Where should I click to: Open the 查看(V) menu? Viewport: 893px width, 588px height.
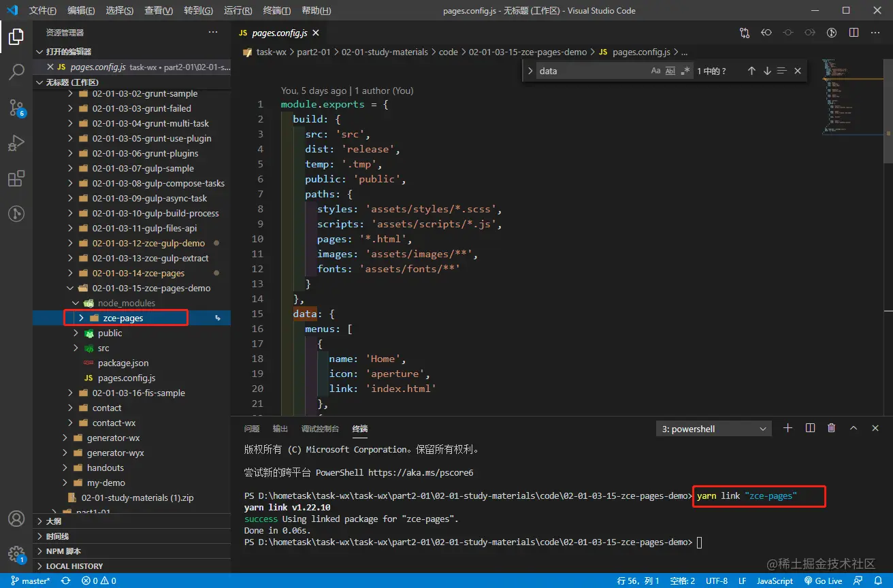pos(159,11)
